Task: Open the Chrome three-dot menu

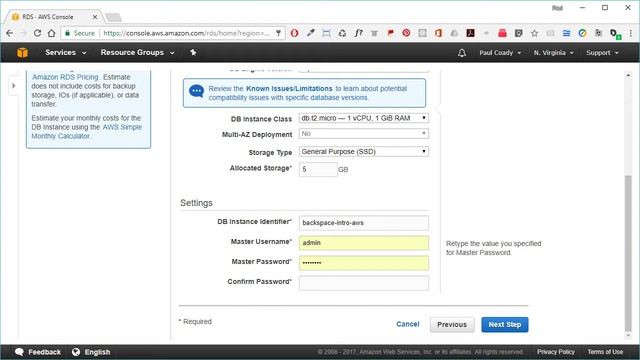Action: (631, 33)
